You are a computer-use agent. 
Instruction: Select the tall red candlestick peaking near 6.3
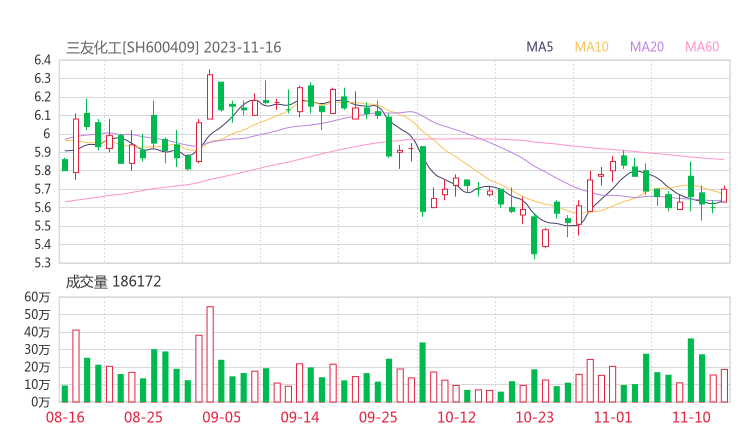click(210, 96)
